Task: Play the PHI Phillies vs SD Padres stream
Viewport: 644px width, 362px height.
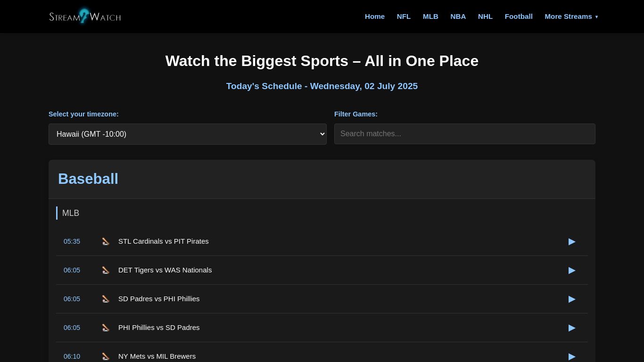Action: [572, 328]
